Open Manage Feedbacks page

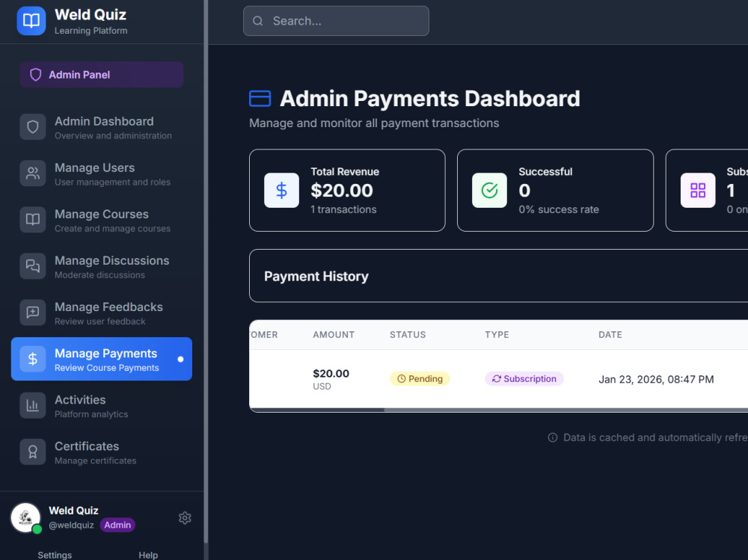(x=102, y=313)
